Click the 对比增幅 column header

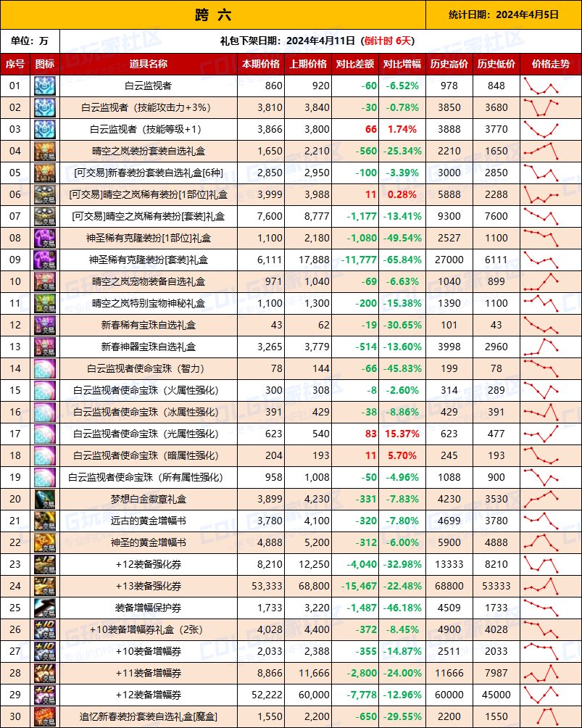(402, 64)
